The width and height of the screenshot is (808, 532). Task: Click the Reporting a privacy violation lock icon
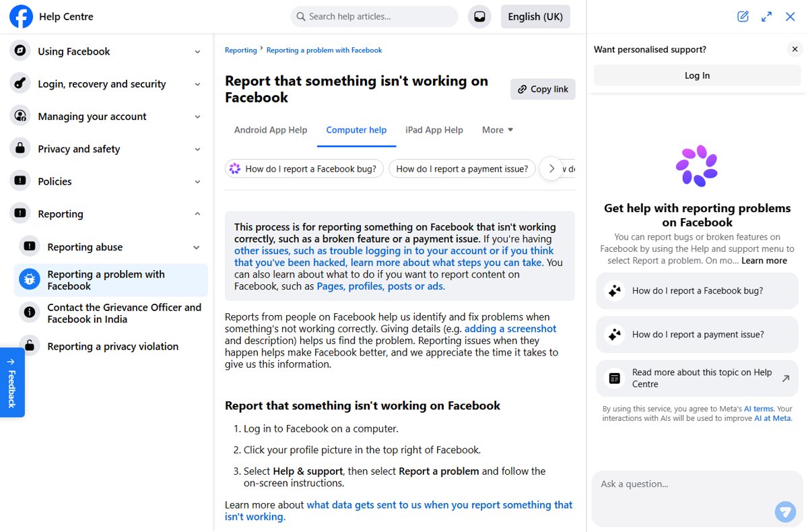tap(30, 345)
